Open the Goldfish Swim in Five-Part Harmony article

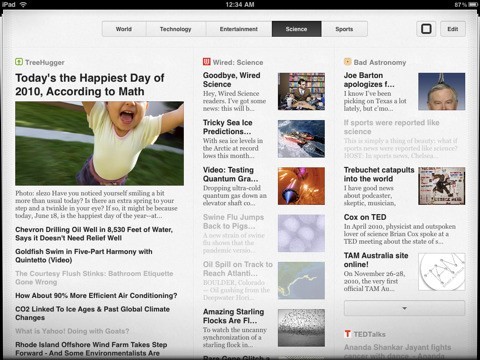click(84, 256)
